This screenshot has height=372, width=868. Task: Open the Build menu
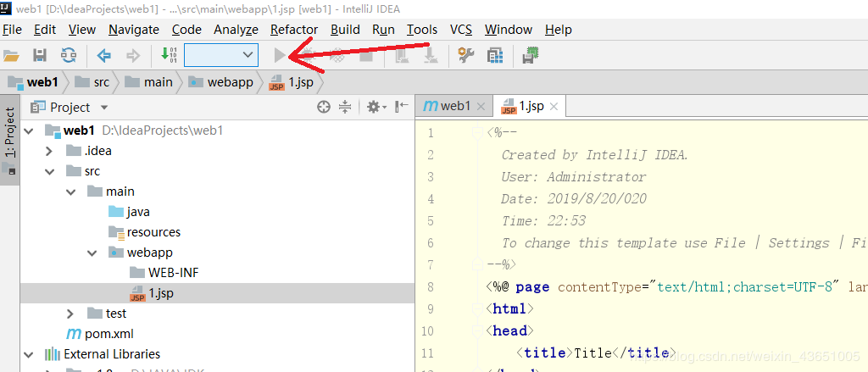click(346, 30)
